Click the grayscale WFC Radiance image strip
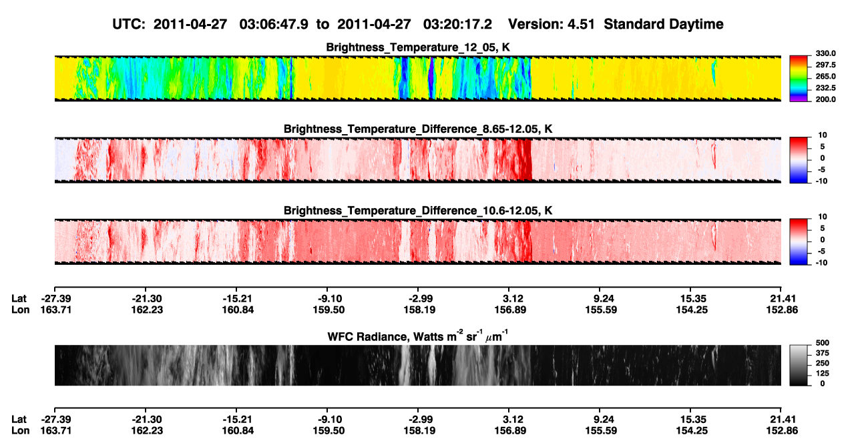 point(417,365)
